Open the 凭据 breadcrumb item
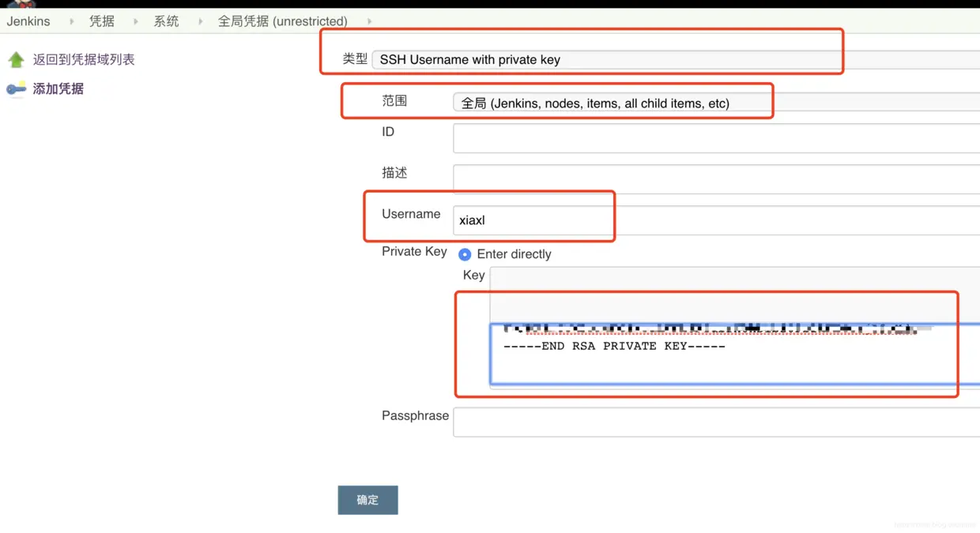 coord(101,21)
